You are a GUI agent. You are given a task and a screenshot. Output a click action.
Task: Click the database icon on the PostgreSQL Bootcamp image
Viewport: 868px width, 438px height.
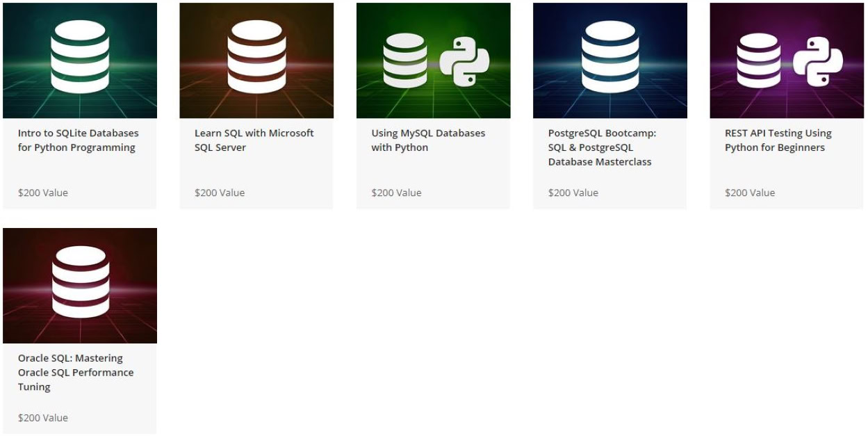[x=609, y=57]
